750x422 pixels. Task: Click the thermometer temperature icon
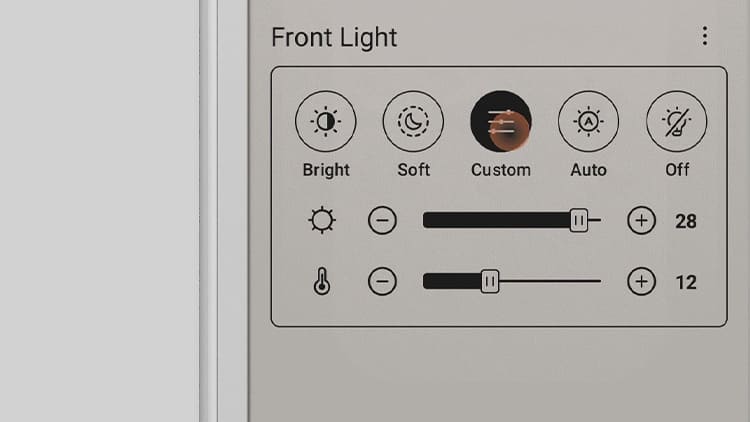[322, 282]
